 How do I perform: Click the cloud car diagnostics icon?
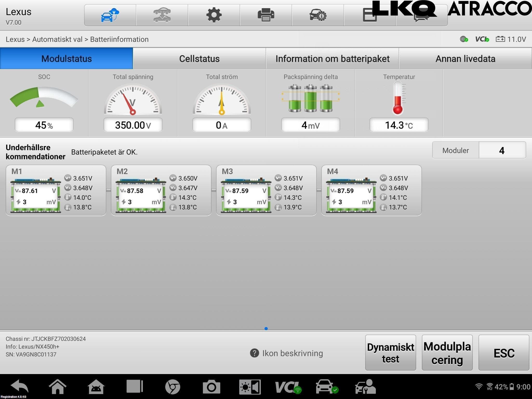pos(110,15)
